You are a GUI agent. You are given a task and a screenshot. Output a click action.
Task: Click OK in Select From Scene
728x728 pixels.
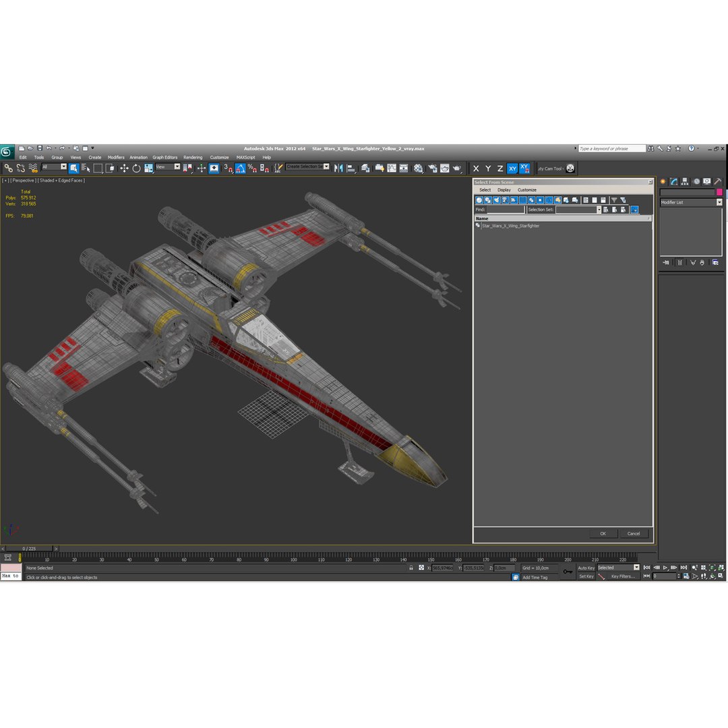(603, 533)
